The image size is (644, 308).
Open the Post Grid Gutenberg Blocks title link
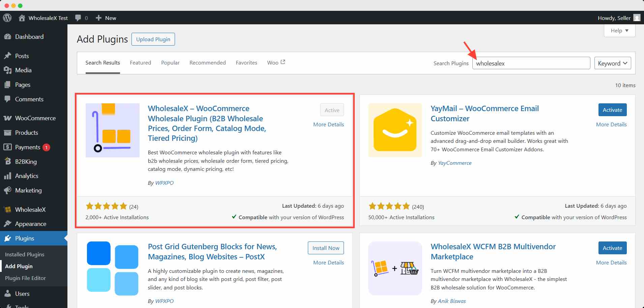point(212,252)
